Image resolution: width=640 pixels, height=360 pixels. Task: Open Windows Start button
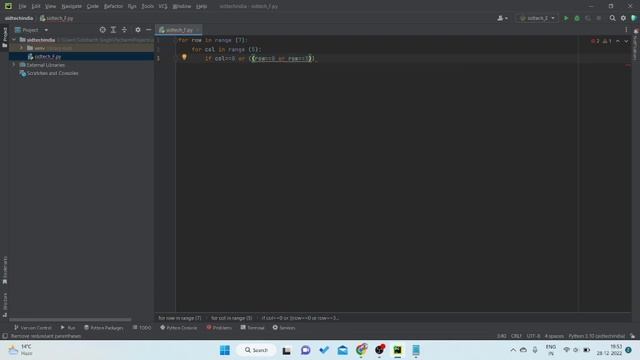pyautogui.click(x=225, y=350)
